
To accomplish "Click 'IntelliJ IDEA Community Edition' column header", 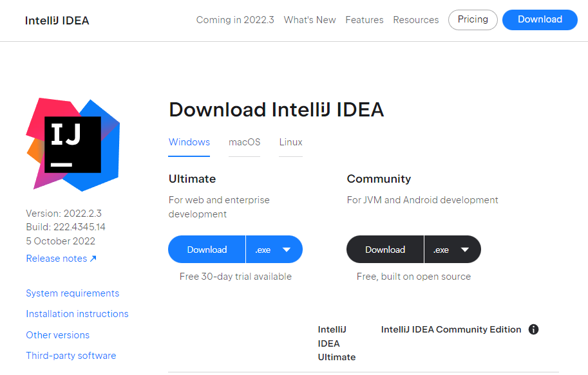I will pyautogui.click(x=451, y=329).
